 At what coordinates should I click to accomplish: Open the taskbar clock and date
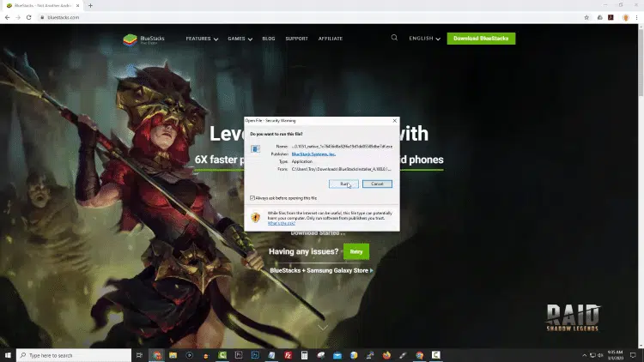pyautogui.click(x=616, y=355)
